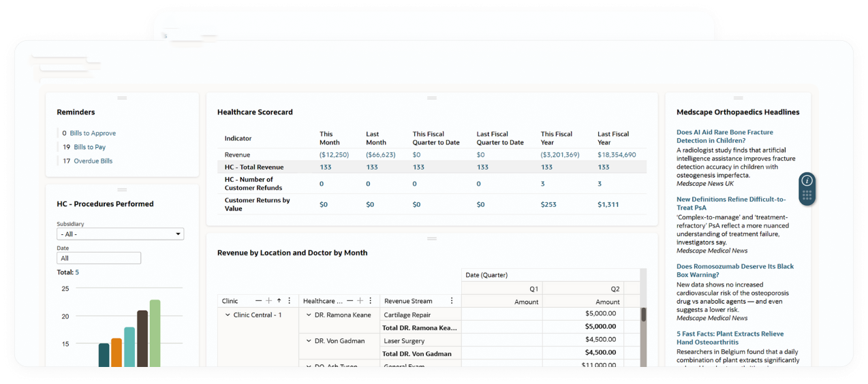This screenshot has height=384, width=868.
Task: Click the plus icon in Clinic column header
Action: 268,301
